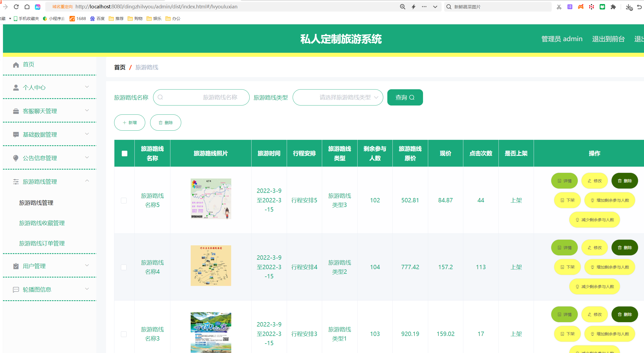Click the zoom magnifier icon in address bar

click(402, 7)
